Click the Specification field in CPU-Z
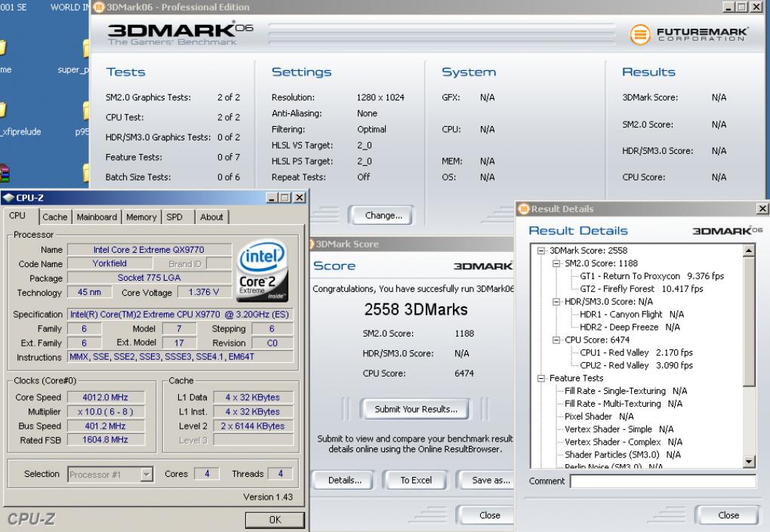Image resolution: width=770 pixels, height=532 pixels. click(x=180, y=315)
